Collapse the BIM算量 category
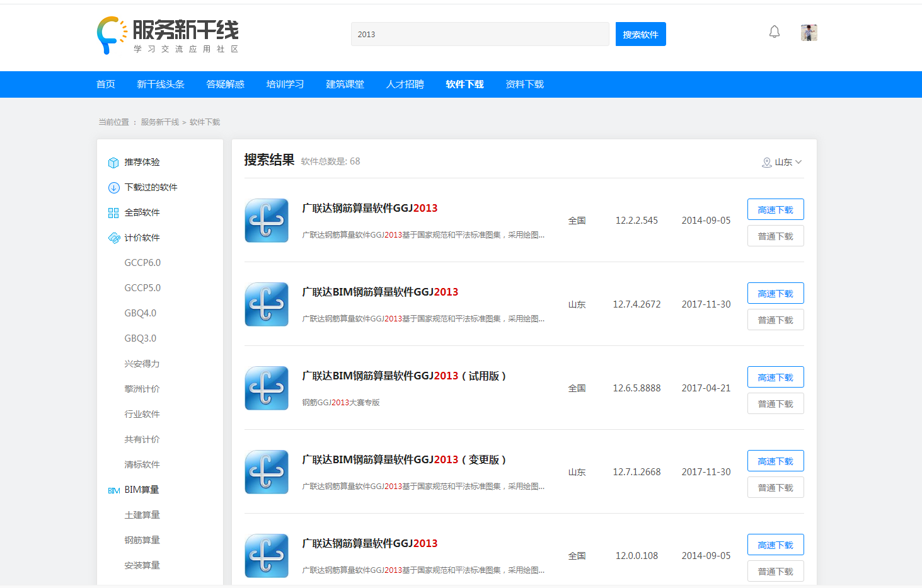 [x=142, y=490]
